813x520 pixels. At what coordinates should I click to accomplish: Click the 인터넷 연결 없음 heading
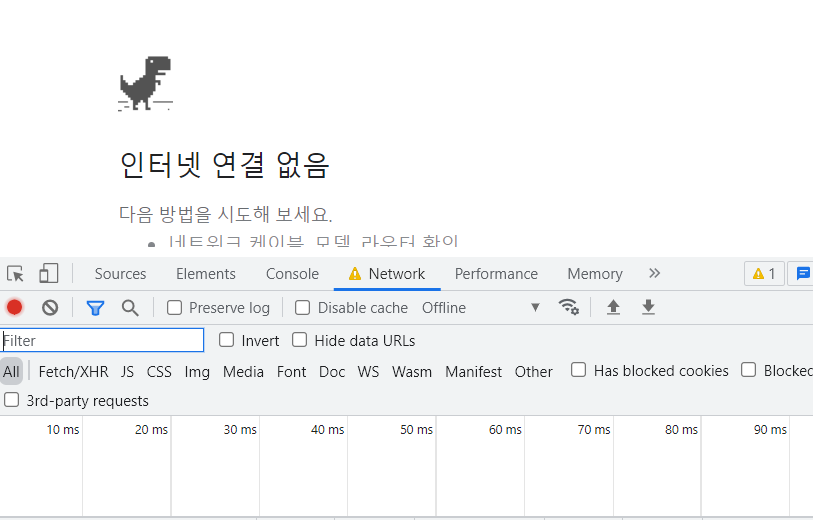[x=224, y=165]
